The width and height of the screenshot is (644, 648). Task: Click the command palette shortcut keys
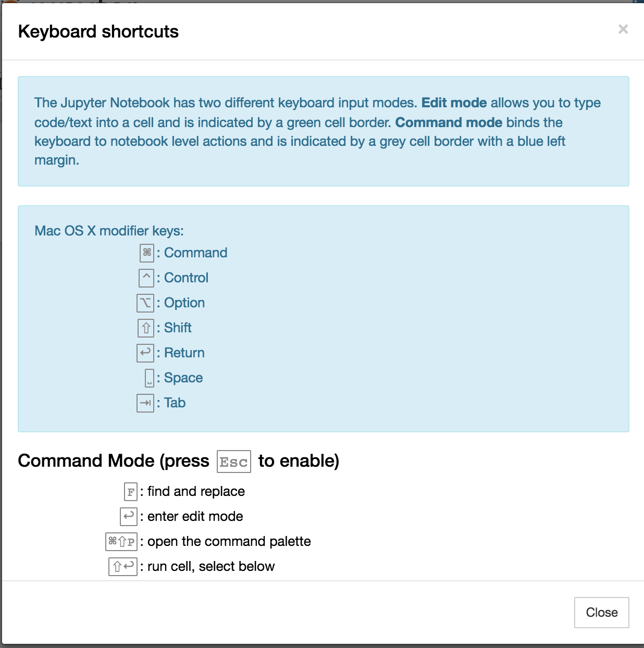(120, 541)
